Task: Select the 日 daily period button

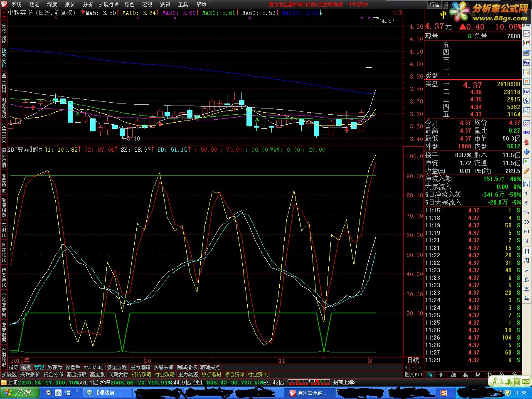Action: [527, 251]
